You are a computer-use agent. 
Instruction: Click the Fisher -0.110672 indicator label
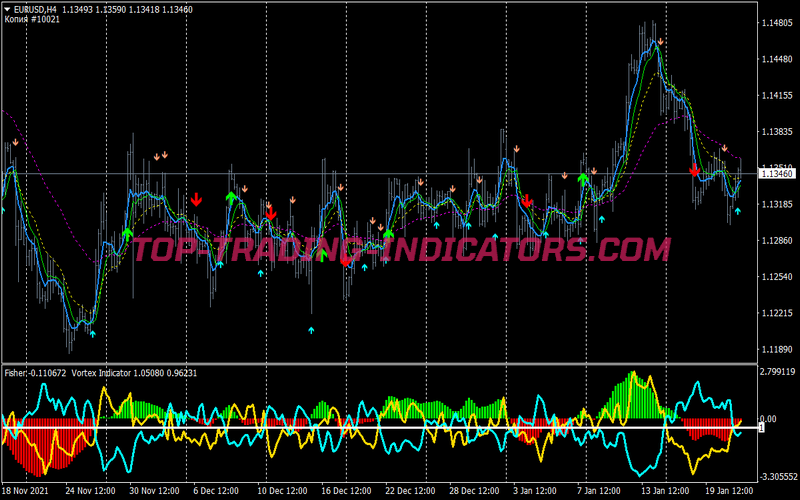click(x=35, y=373)
